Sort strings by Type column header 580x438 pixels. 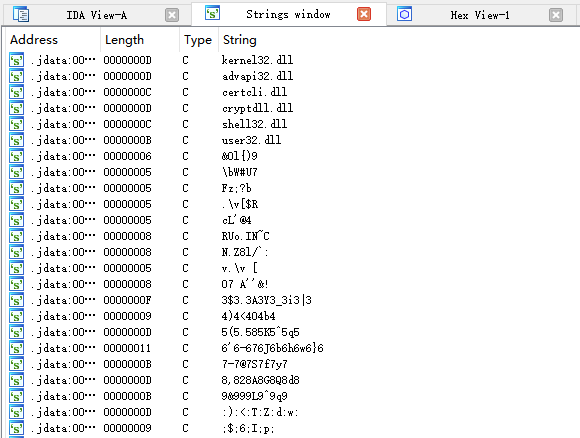point(199,40)
